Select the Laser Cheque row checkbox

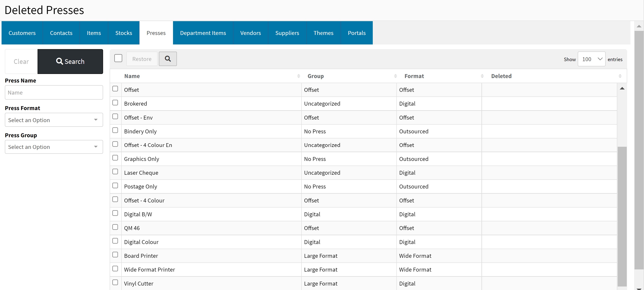pos(115,172)
